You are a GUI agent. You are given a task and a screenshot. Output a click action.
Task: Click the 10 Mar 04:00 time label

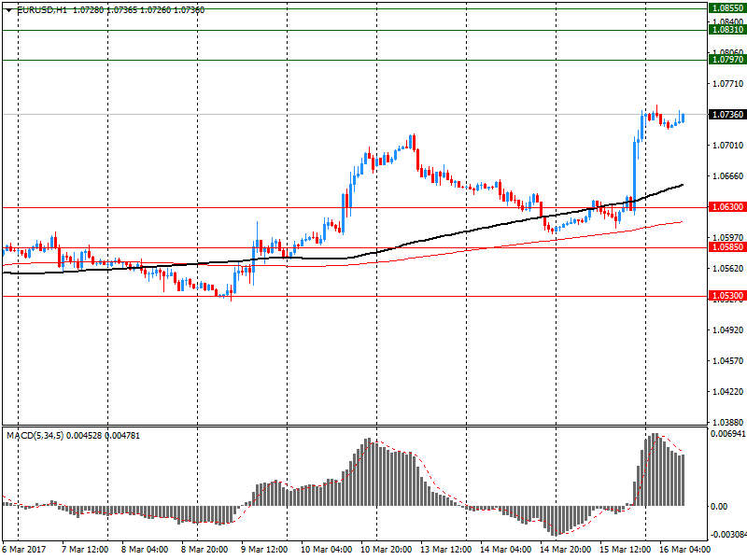pos(326,550)
